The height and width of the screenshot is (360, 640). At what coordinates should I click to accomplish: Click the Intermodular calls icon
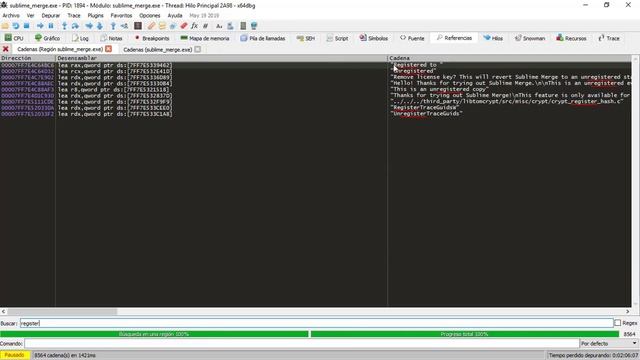pos(230,26)
